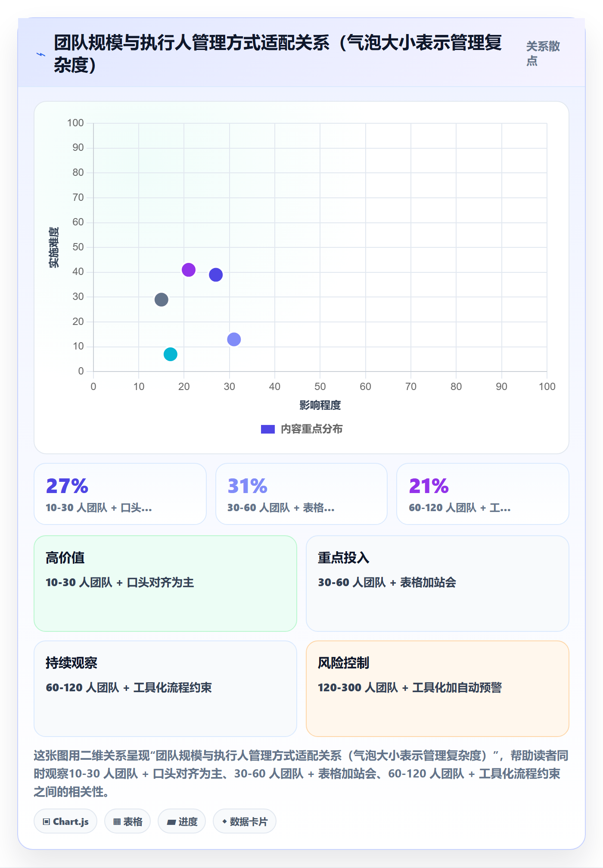The width and height of the screenshot is (603, 868).
Task: Click the truncated 60-120 人团队 + 工… caption
Action: tap(460, 508)
